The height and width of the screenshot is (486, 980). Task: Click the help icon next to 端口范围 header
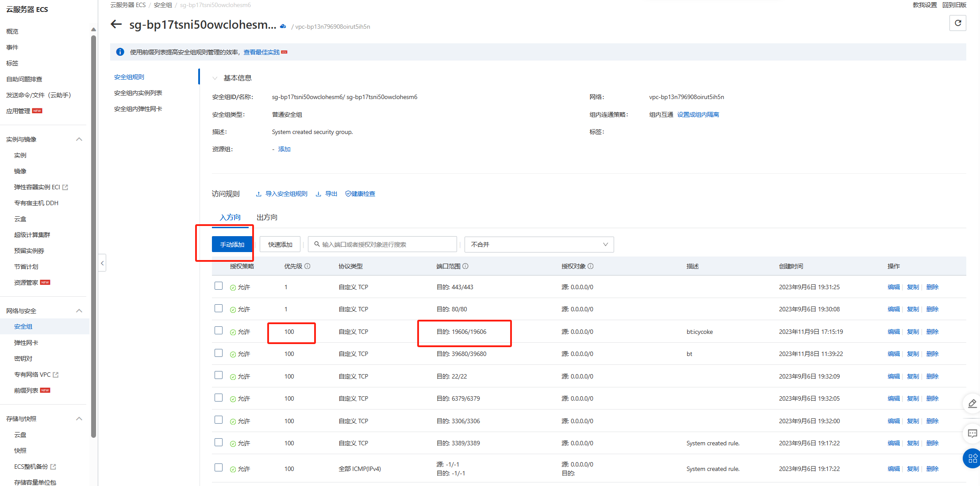tap(465, 266)
